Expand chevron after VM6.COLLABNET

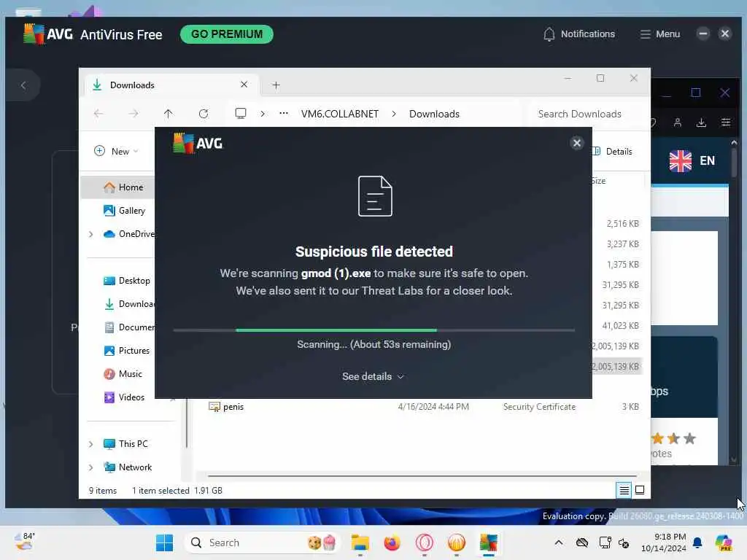pos(394,113)
